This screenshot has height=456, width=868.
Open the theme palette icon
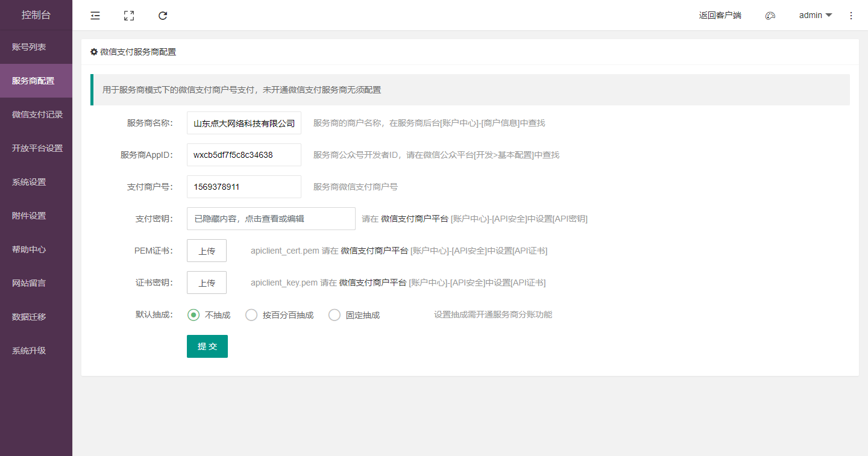[x=770, y=16]
